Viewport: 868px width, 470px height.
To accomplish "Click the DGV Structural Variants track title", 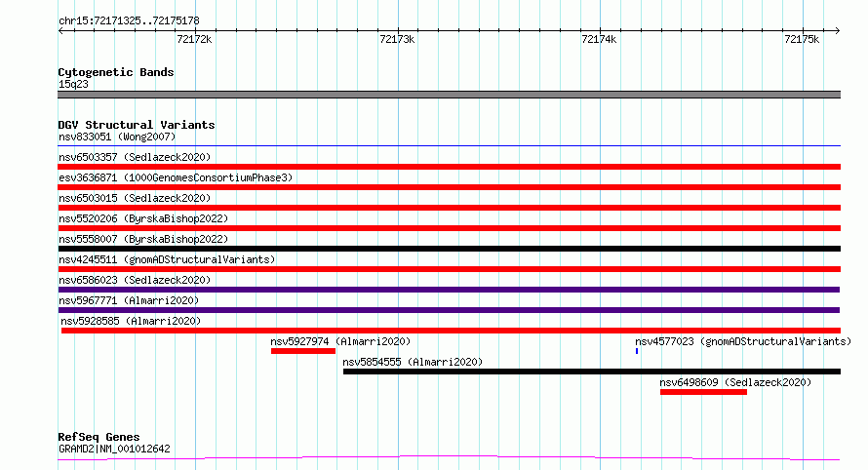I will pos(137,125).
